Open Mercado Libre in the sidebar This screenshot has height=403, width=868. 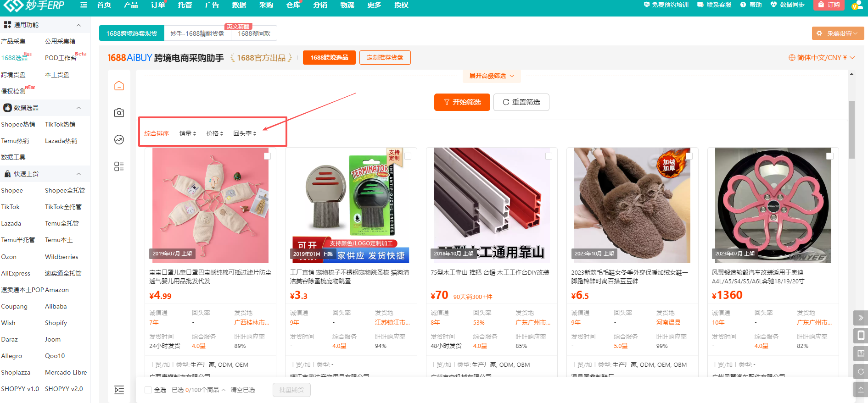[x=66, y=372]
